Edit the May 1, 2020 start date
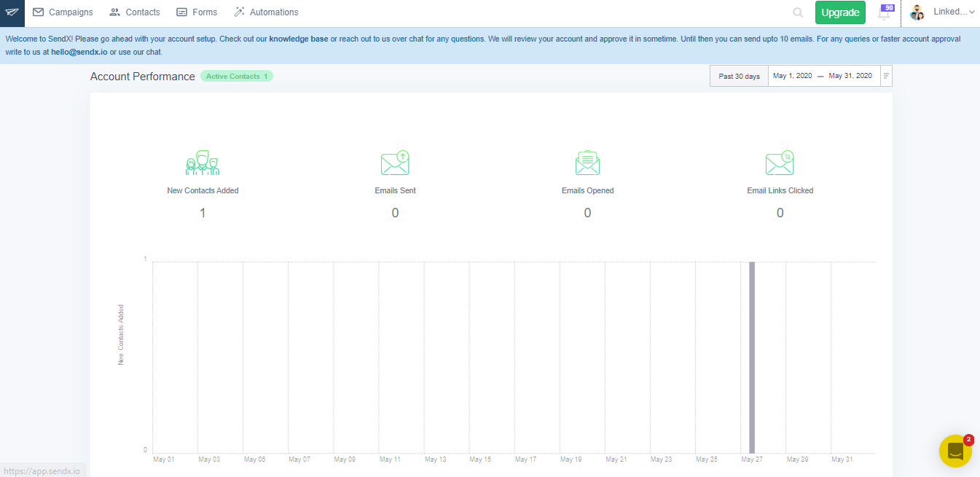 (x=792, y=76)
